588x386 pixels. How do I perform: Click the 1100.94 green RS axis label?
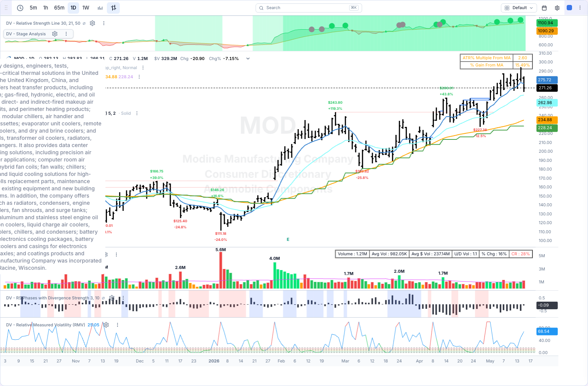point(547,23)
